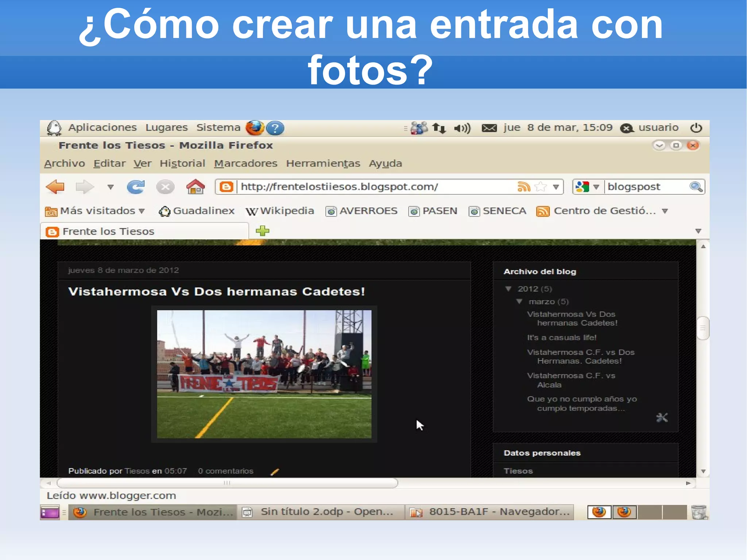
Task: Edit the post with the pencil icon
Action: point(275,472)
